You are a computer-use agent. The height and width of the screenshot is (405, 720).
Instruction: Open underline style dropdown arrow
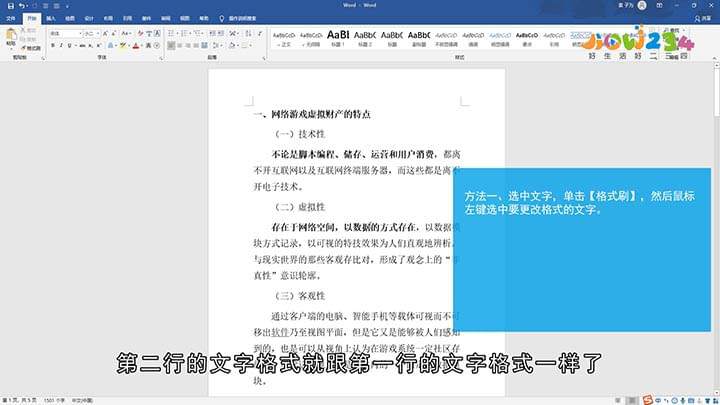pos(75,45)
